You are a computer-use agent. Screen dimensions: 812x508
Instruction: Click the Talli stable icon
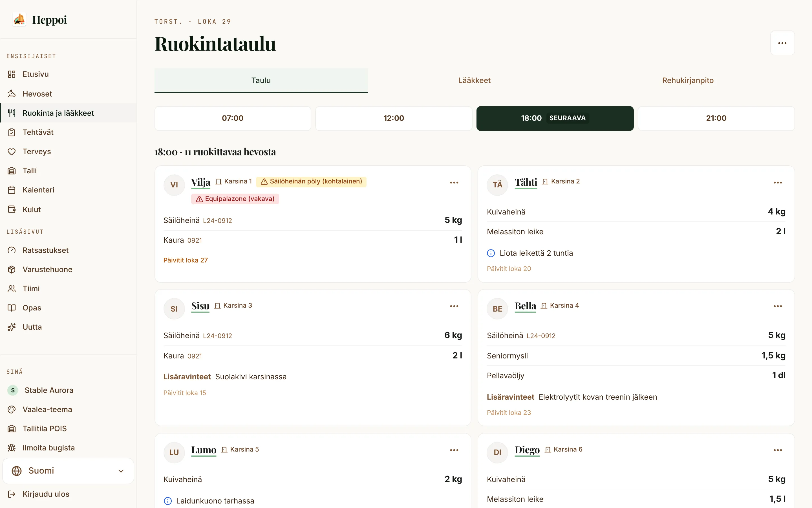point(12,171)
